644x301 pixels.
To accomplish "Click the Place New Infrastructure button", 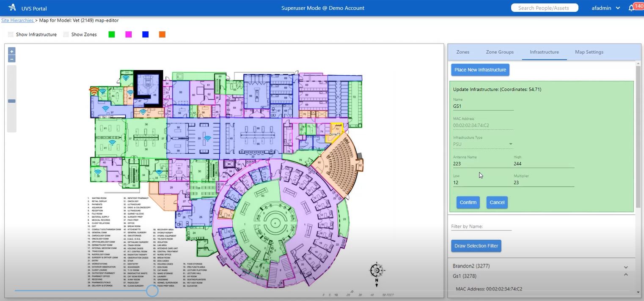I will [x=480, y=69].
